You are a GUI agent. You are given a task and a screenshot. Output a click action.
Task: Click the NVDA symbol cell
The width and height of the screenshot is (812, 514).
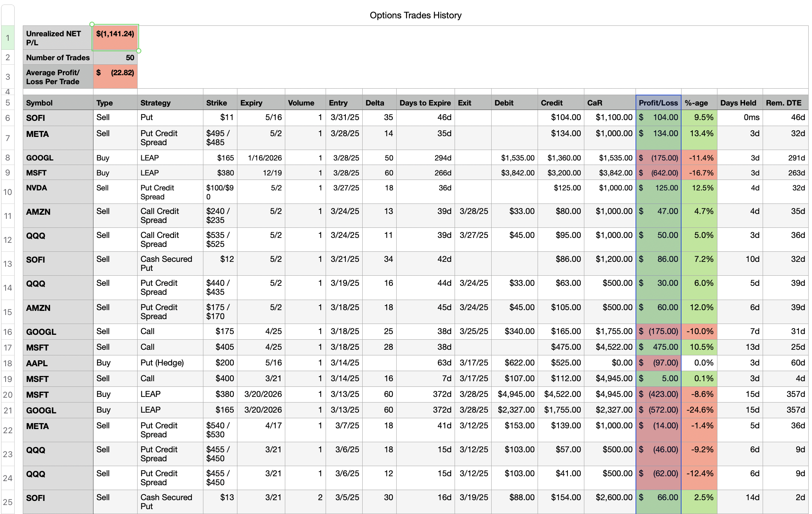coord(58,192)
